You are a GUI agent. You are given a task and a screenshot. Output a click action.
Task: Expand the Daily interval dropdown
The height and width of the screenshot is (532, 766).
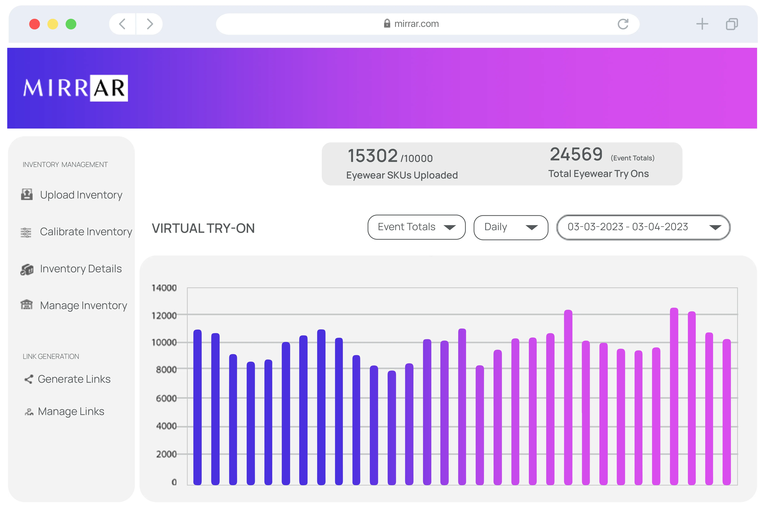[511, 227]
